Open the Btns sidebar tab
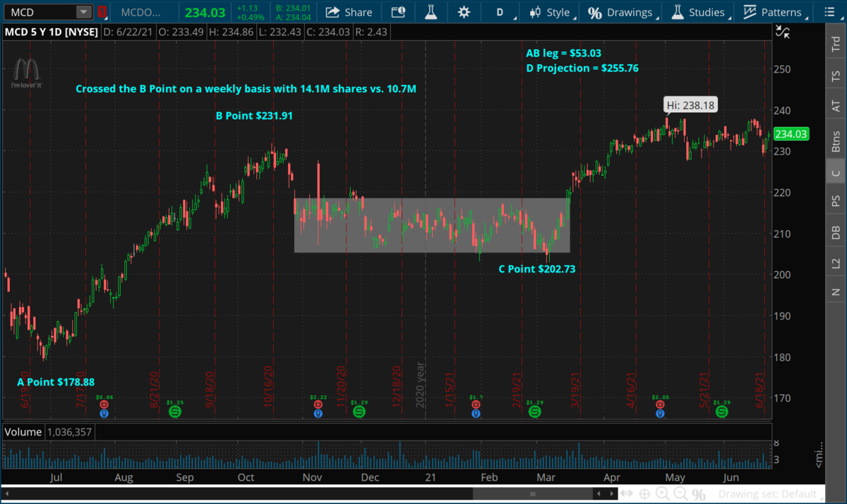847x504 pixels. [836, 142]
